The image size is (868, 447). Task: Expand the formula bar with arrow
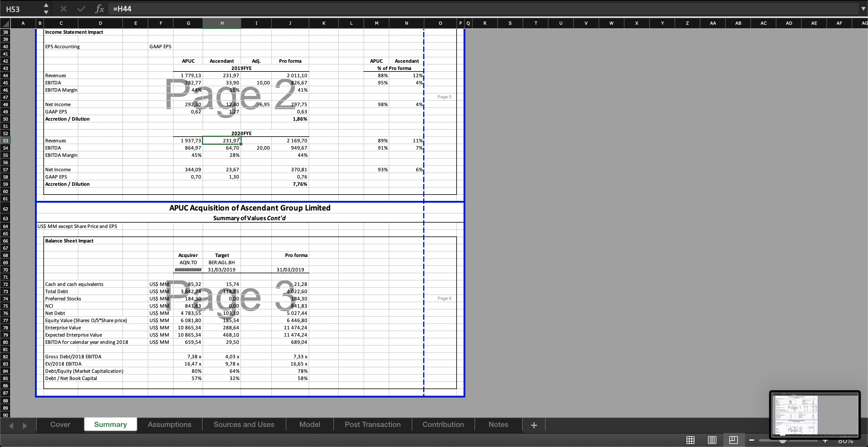863,9
